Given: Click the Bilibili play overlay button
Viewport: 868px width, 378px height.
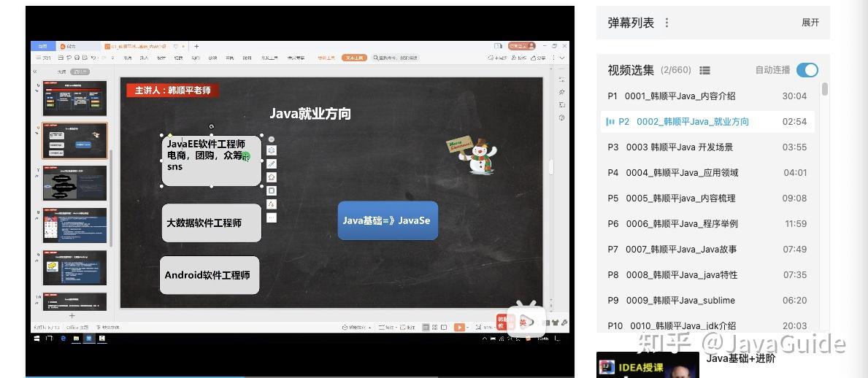Looking at the screenshot, I should tap(526, 320).
